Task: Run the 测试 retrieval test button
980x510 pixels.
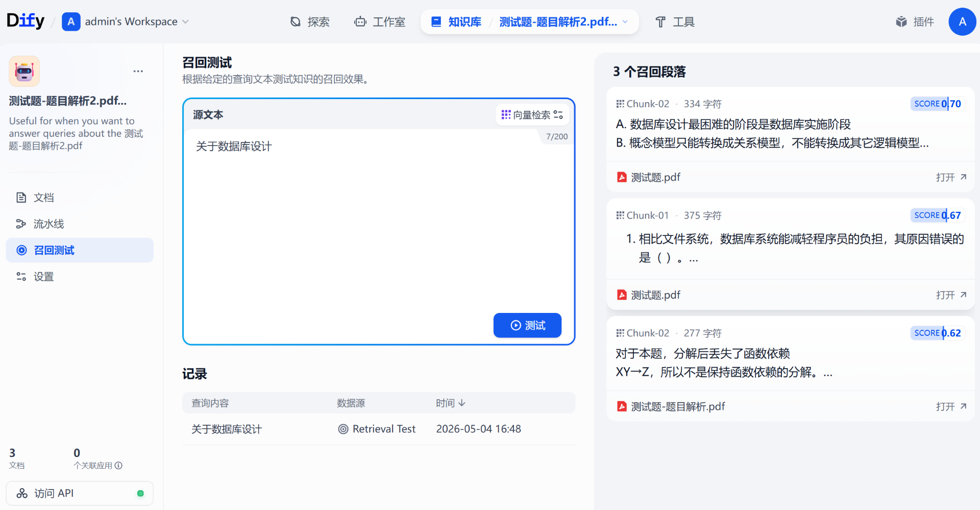Action: point(527,325)
